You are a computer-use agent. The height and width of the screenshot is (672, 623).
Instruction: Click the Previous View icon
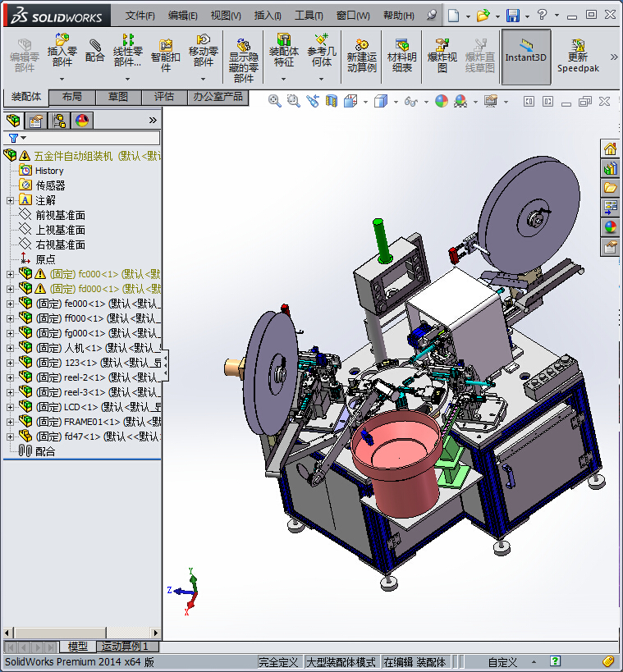313,101
